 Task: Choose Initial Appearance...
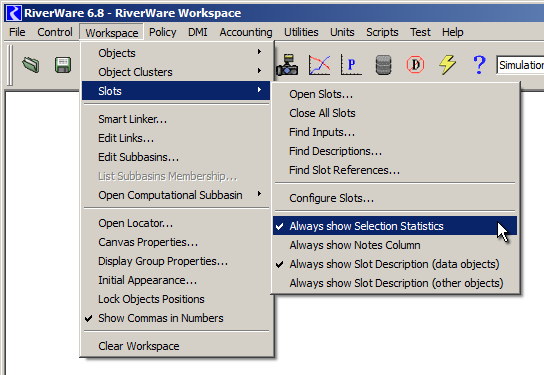pos(176,280)
